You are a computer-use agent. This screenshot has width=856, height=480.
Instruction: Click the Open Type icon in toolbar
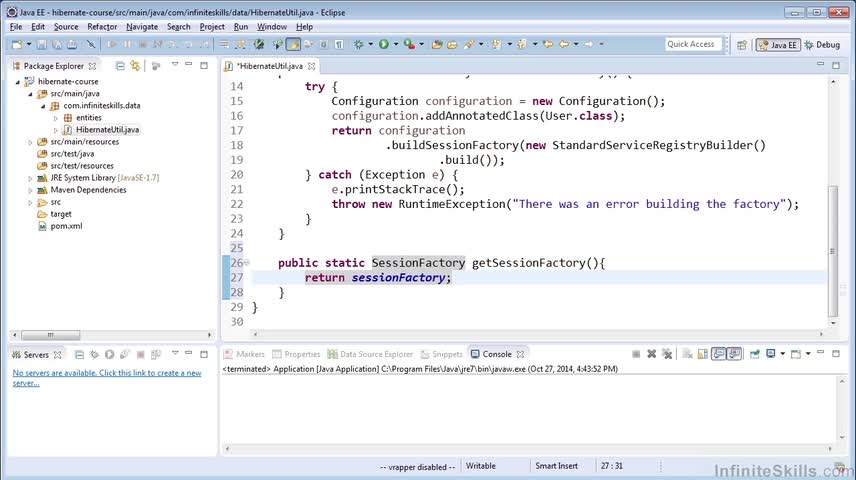[x=437, y=44]
